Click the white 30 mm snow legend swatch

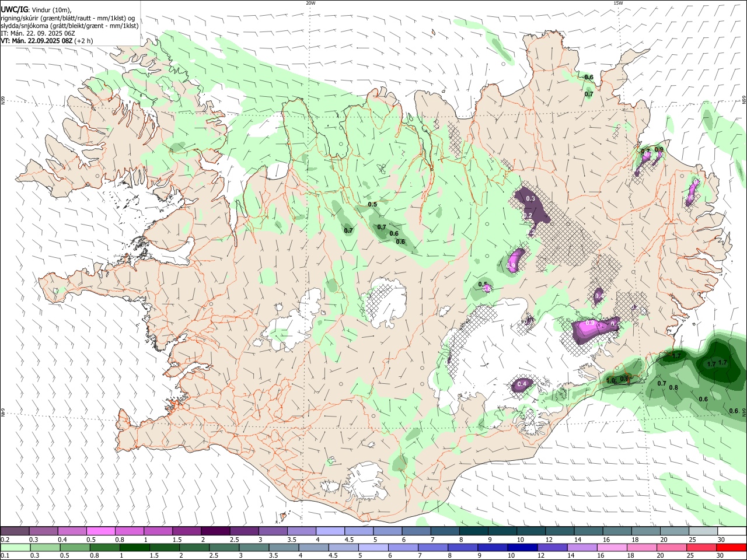[731, 531]
